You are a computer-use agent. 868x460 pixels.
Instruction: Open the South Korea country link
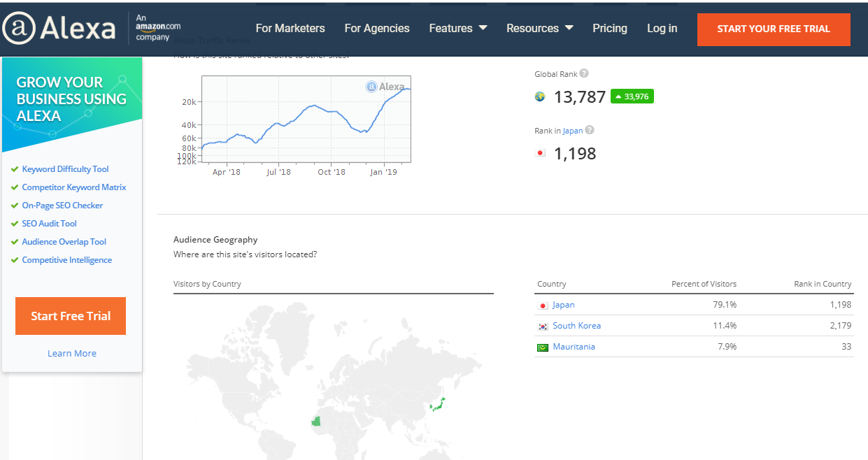[x=576, y=326]
